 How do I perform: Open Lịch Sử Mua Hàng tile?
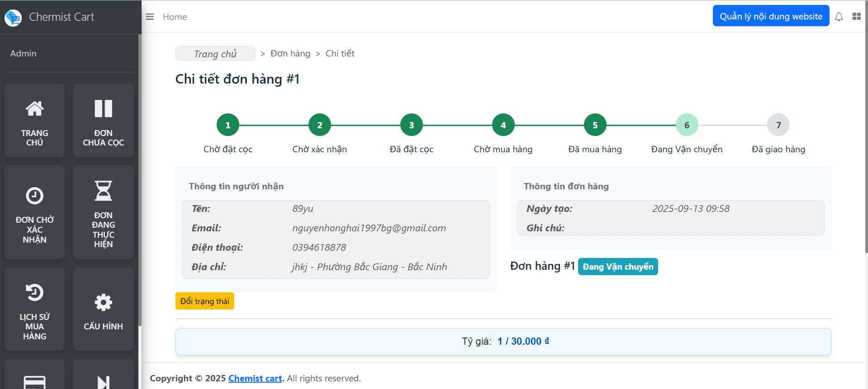[34, 309]
